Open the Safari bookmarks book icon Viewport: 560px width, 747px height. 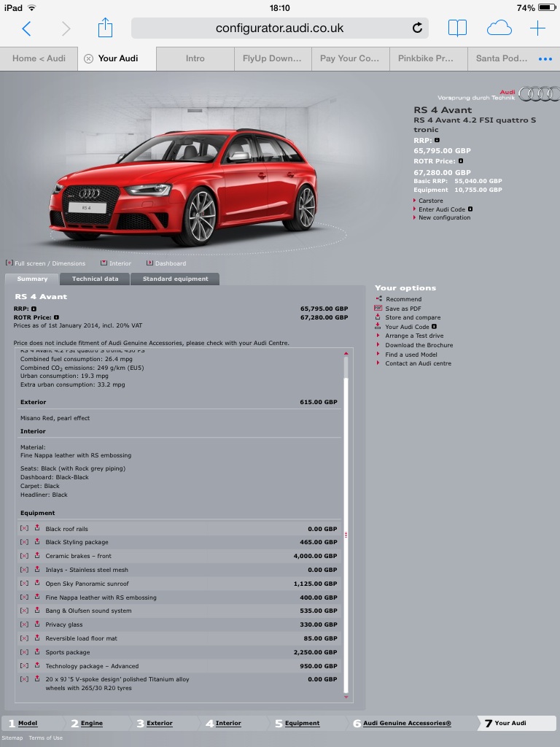[458, 28]
